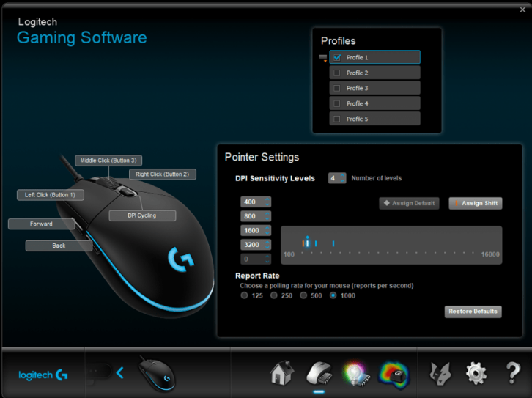Adjust the Number of levels stepper arrows
Viewport: 532px width, 398px height.
click(x=342, y=178)
